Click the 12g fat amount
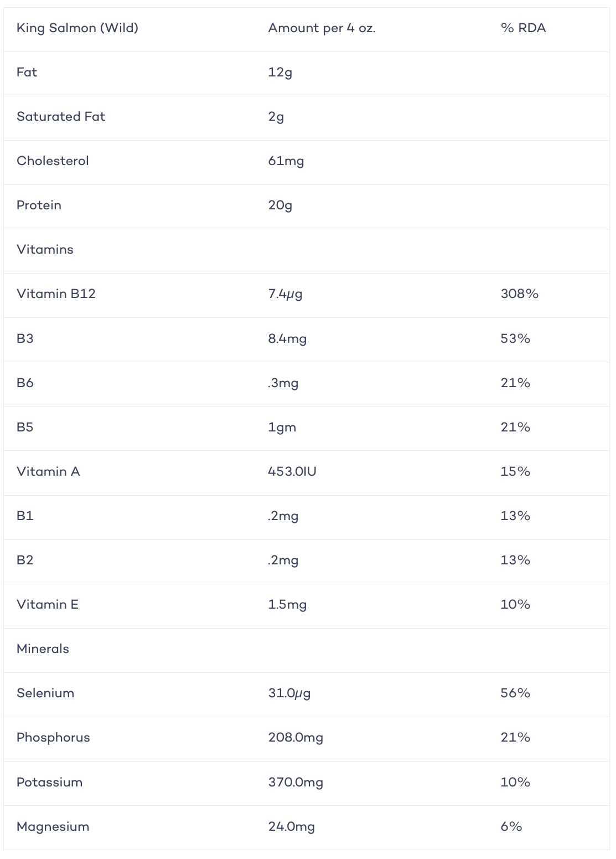This screenshot has width=616, height=859. pyautogui.click(x=280, y=73)
